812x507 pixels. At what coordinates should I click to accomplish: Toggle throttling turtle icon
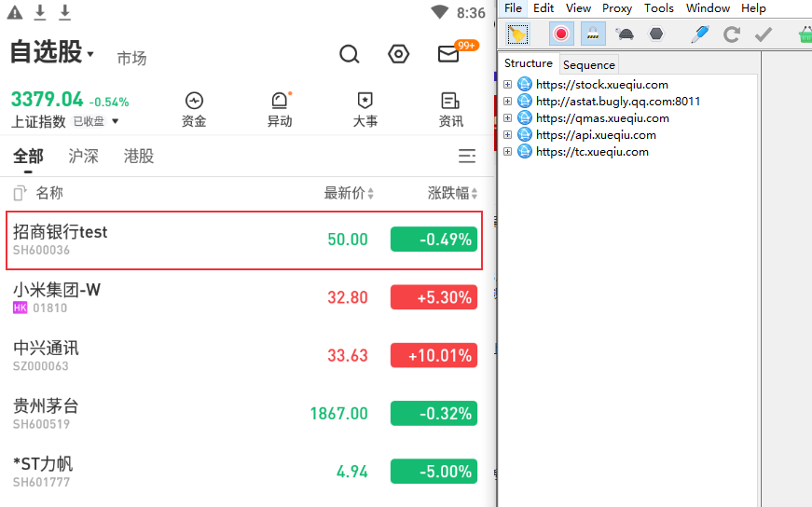pyautogui.click(x=625, y=34)
